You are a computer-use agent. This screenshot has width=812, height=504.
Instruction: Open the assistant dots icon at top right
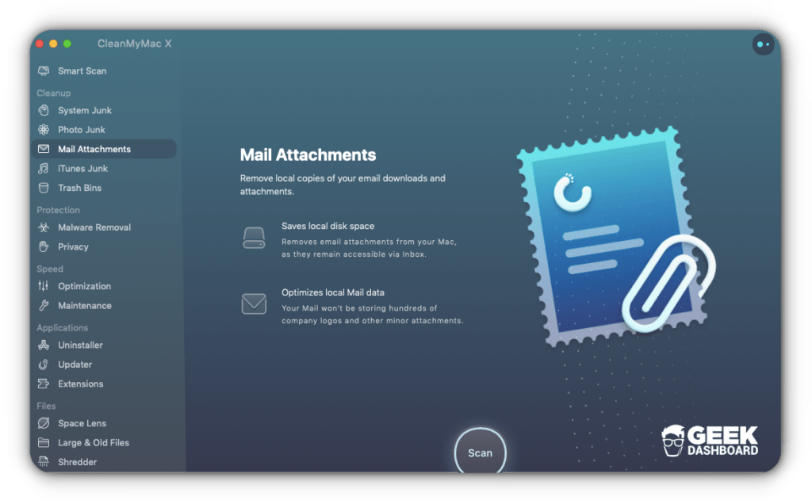[x=763, y=44]
